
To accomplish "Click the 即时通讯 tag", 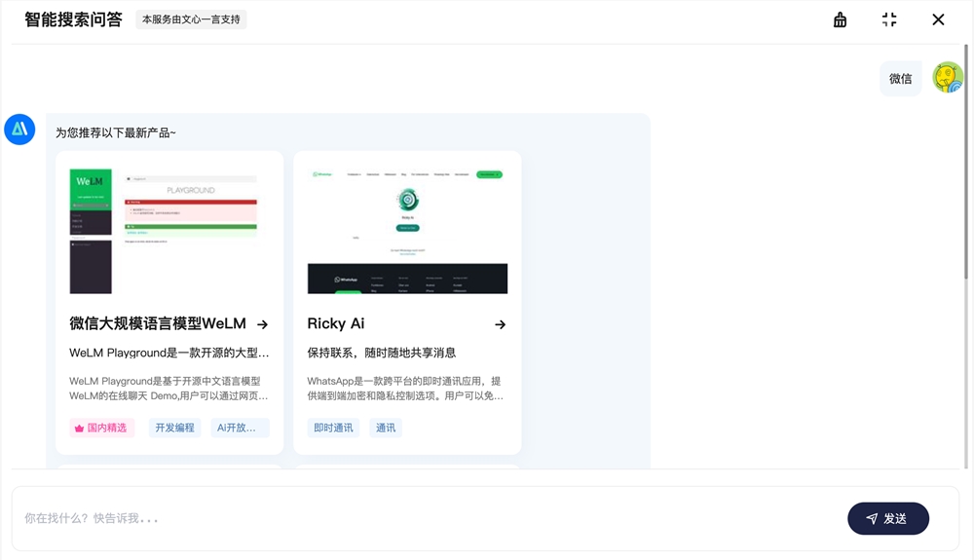I will 333,428.
